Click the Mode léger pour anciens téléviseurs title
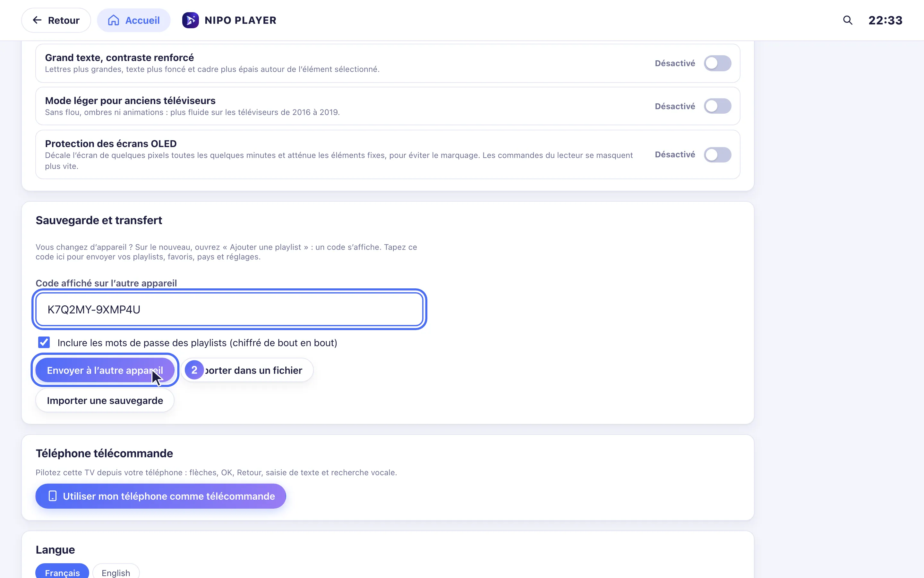Screen dimensions: 924x578 click(x=130, y=101)
